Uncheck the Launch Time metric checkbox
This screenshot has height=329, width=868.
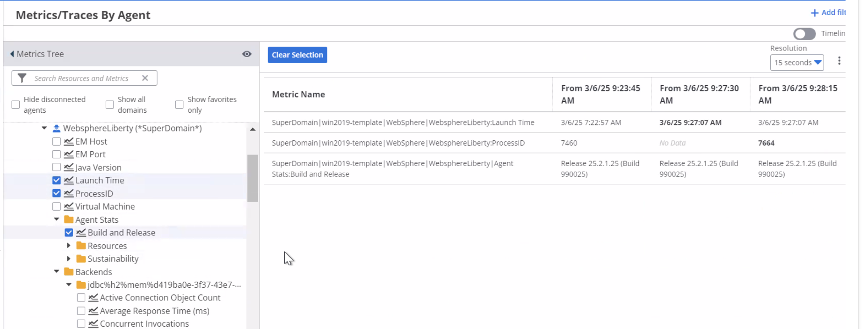click(57, 181)
